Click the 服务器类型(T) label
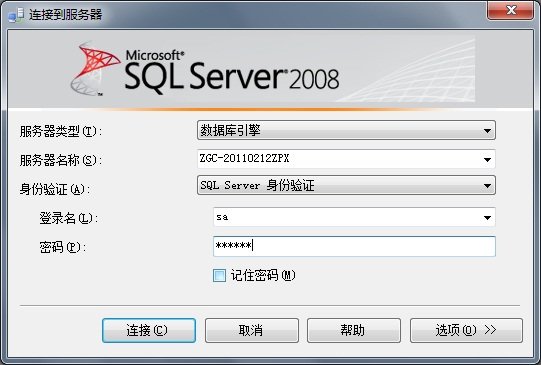 [61, 131]
